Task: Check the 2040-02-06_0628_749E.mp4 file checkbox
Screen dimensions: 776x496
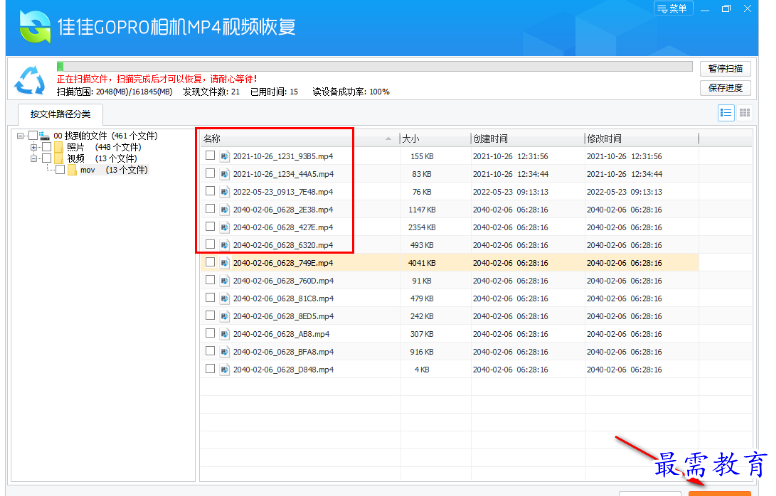Action: click(x=209, y=263)
